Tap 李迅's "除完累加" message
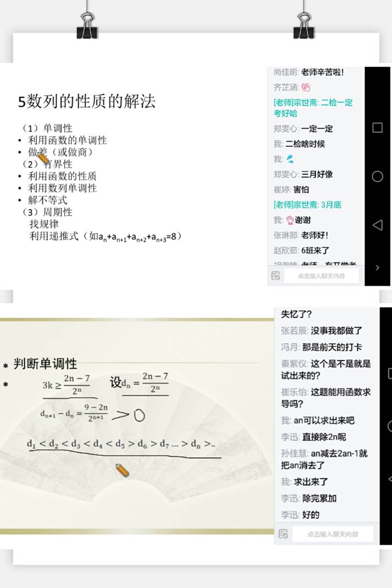The image size is (392, 588). pos(315,498)
